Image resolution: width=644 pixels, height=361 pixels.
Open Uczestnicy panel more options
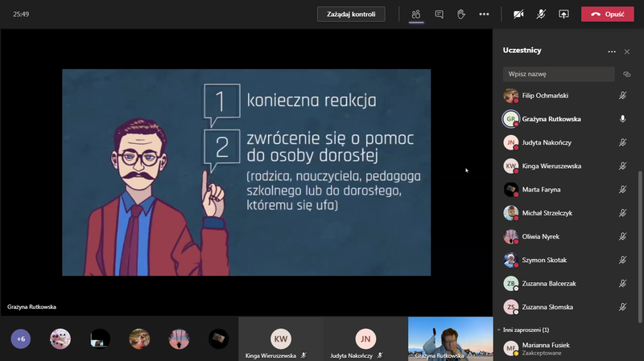(612, 51)
